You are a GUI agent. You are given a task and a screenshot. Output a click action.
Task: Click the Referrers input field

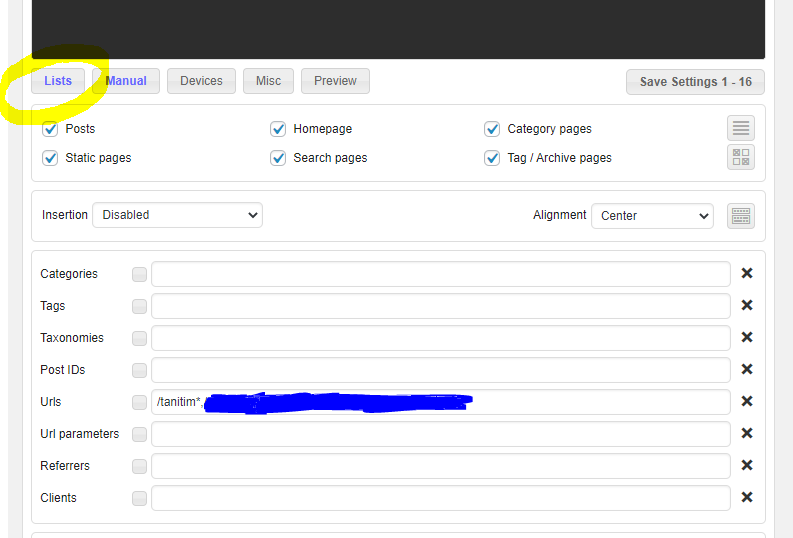[440, 466]
